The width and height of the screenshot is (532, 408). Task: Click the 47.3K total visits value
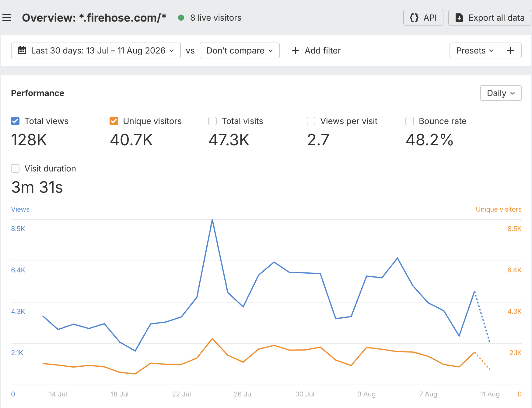click(229, 140)
